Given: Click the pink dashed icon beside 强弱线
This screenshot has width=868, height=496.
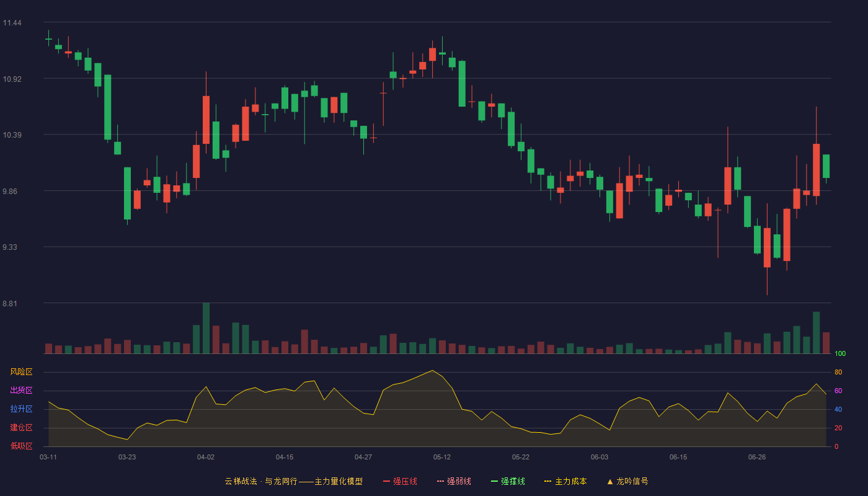Looking at the screenshot, I should point(440,481).
